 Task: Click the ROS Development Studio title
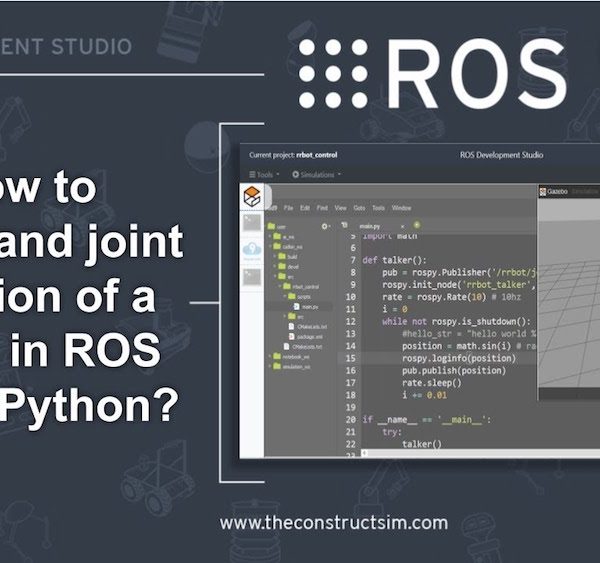[x=501, y=155]
